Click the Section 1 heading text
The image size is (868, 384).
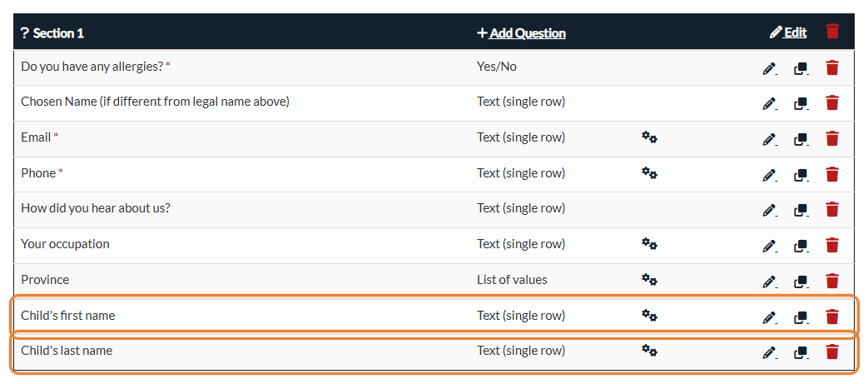58,33
